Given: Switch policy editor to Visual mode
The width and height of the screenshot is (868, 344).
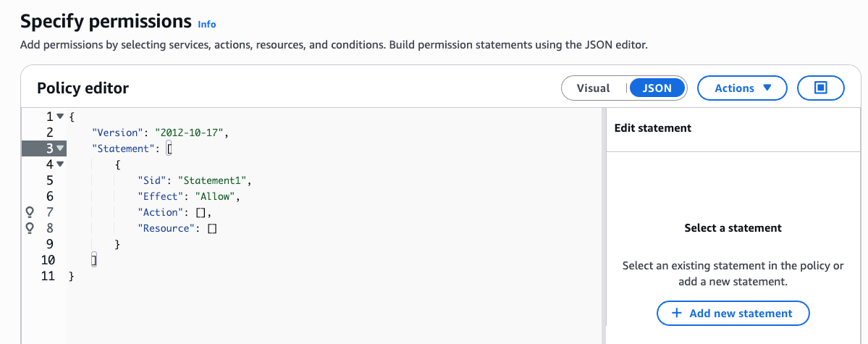Looking at the screenshot, I should click(x=593, y=88).
